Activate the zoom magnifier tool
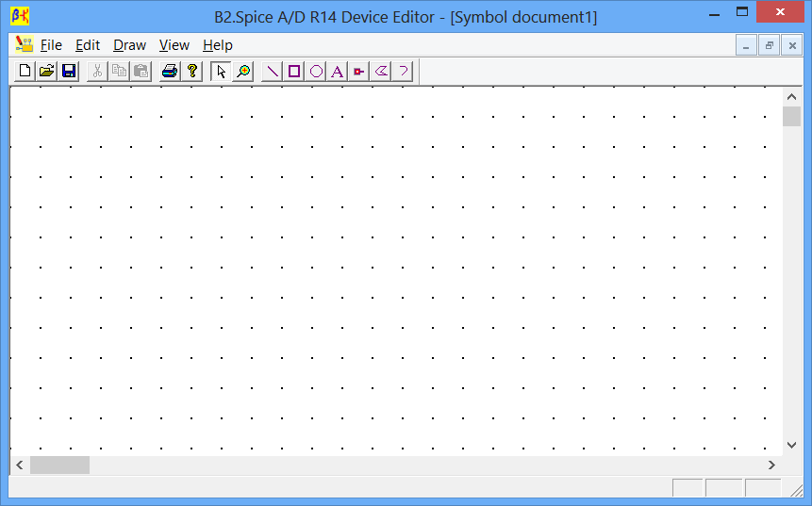812x506 pixels. pos(243,71)
